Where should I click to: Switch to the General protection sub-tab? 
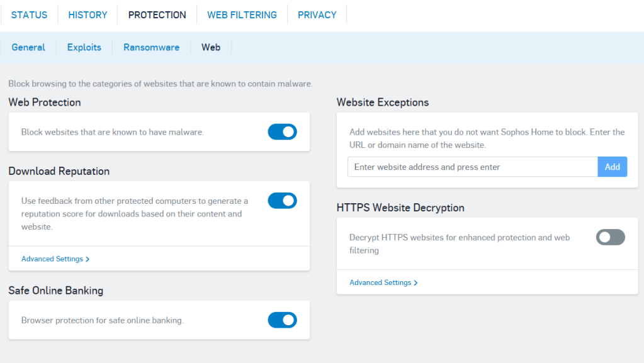(28, 47)
